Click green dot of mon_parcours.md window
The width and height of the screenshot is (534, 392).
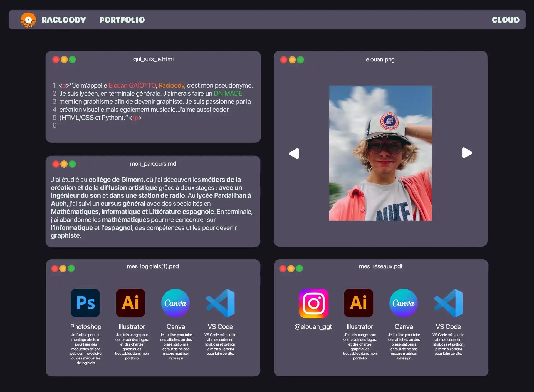(x=72, y=164)
